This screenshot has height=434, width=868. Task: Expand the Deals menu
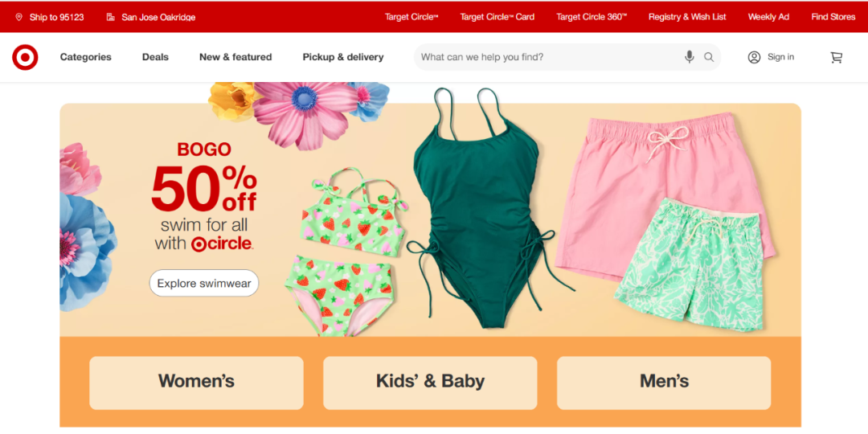coord(156,57)
